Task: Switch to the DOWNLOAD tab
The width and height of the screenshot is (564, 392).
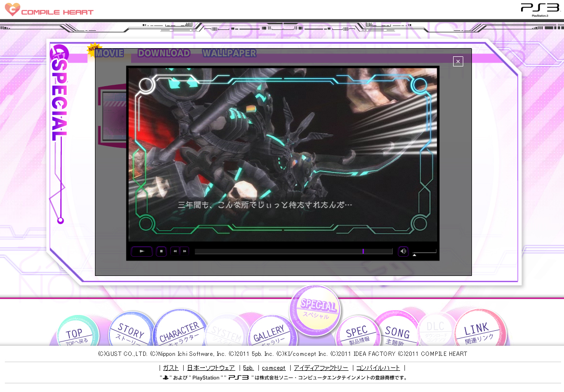Action: click(x=164, y=53)
